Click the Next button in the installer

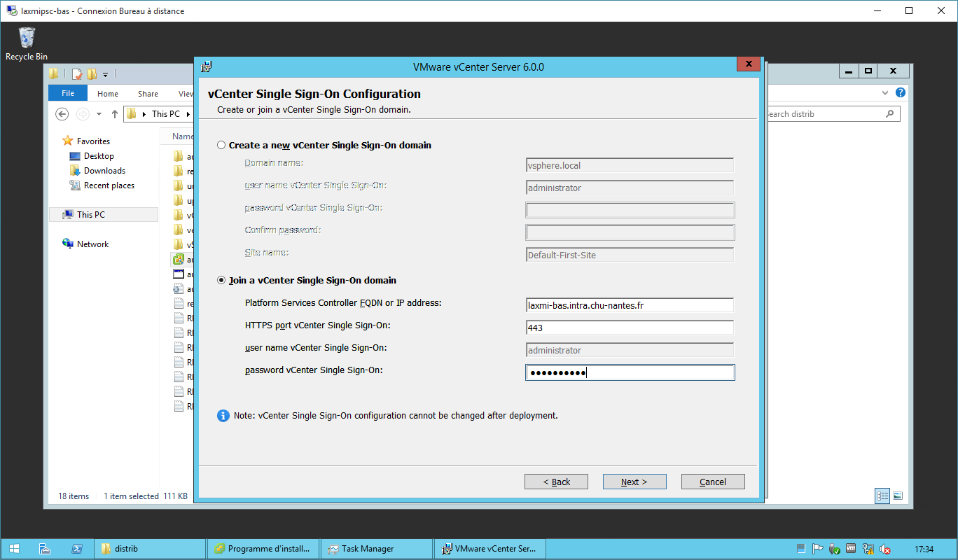click(634, 482)
